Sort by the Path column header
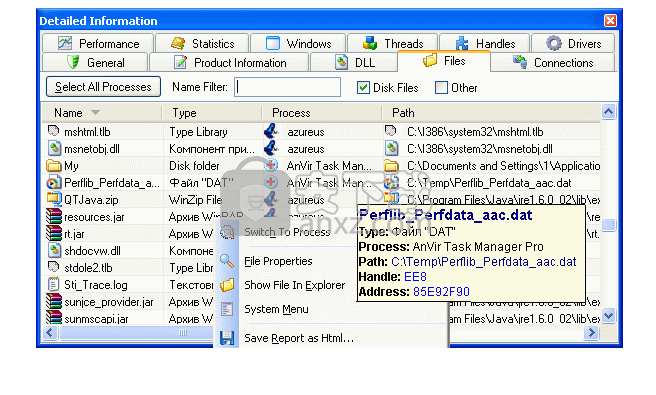Image resolution: width=656 pixels, height=395 pixels. (491, 113)
